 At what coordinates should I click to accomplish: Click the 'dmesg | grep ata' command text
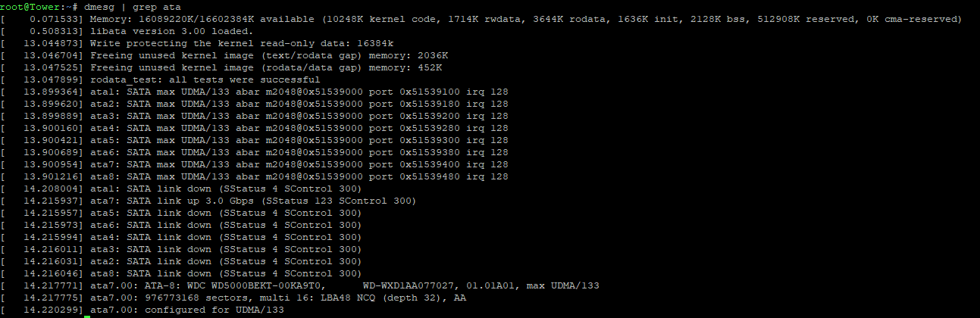click(133, 7)
